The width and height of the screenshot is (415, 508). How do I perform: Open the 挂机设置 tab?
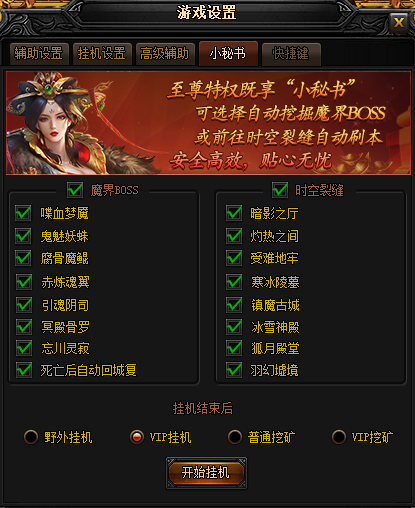[x=102, y=54]
